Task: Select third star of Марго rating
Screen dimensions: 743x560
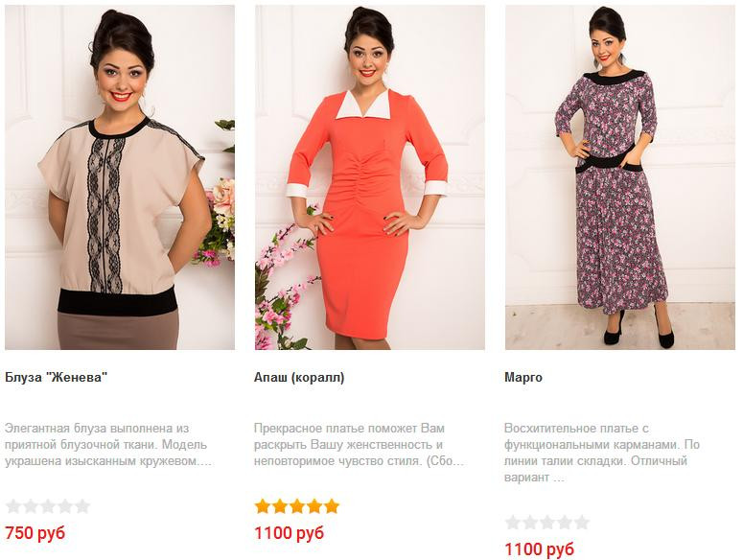Action: (547, 523)
